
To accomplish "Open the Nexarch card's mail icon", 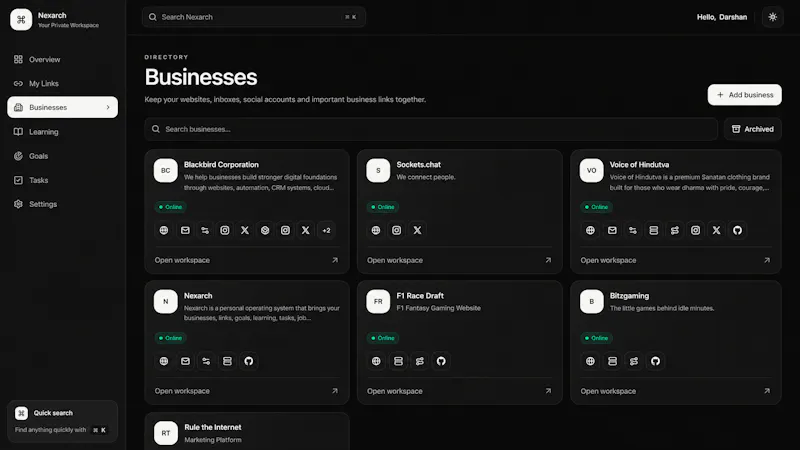I will pyautogui.click(x=185, y=361).
